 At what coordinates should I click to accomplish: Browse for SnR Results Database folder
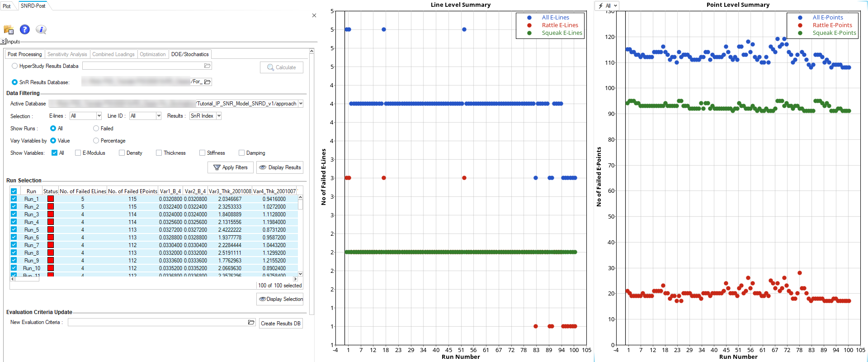click(208, 82)
